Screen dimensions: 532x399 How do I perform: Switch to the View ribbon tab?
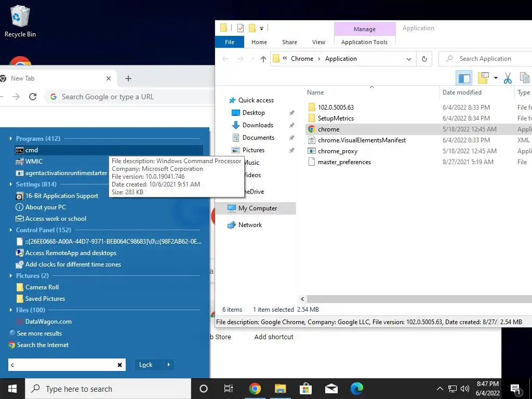[318, 42]
